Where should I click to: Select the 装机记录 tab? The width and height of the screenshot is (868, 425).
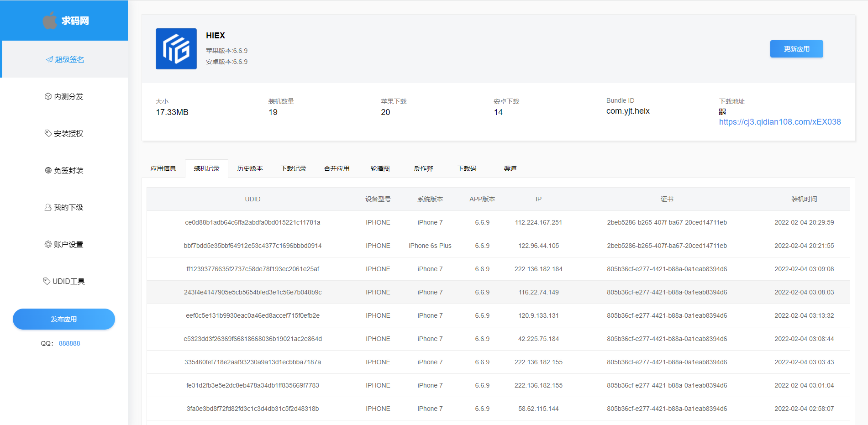tap(206, 168)
